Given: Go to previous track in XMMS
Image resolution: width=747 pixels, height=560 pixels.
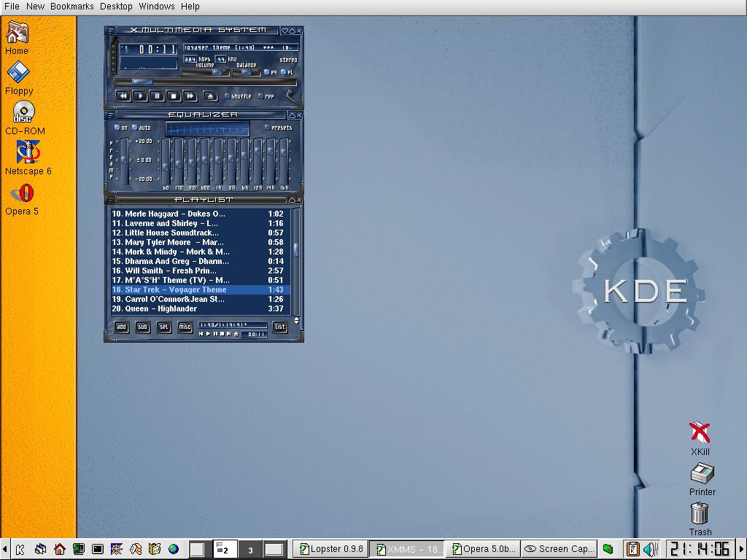Looking at the screenshot, I should coord(123,96).
